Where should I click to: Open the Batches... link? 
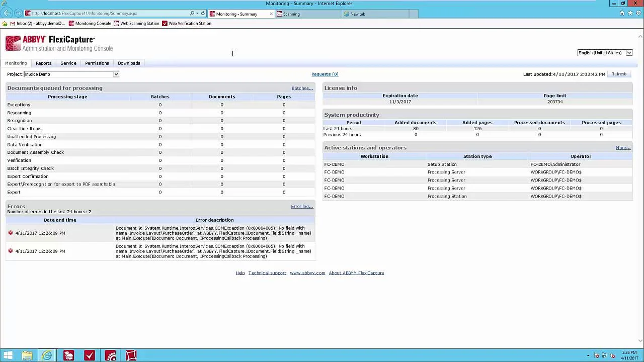302,88
